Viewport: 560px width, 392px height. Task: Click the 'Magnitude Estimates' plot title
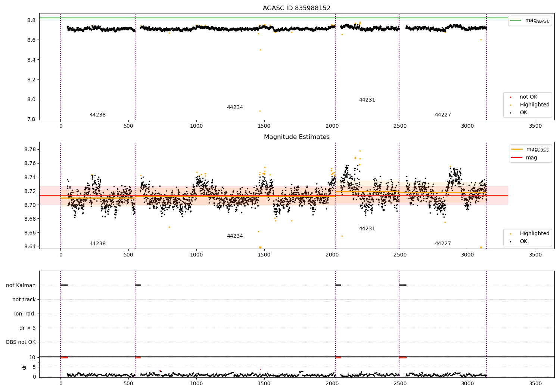(x=296, y=137)
